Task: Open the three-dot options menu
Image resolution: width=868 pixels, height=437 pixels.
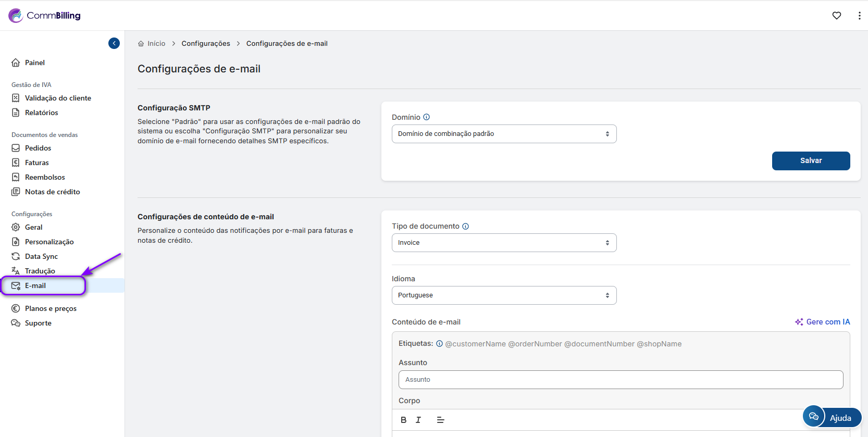Action: (859, 16)
